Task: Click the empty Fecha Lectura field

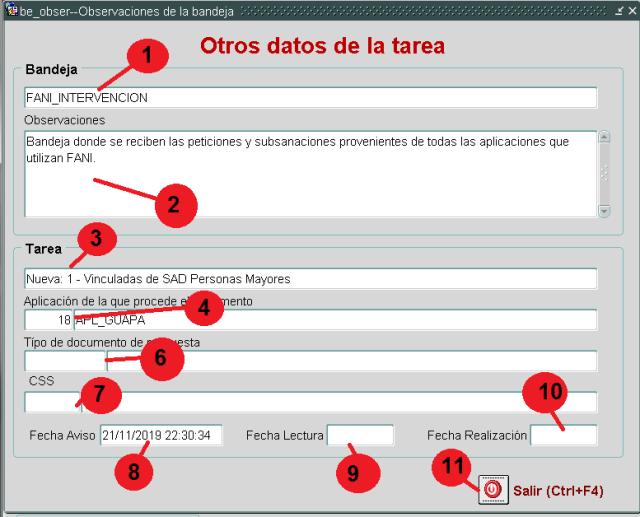Action: 360,435
